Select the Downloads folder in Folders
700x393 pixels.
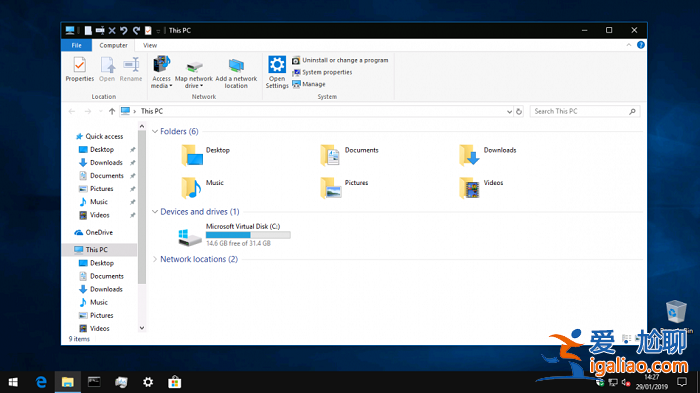(488, 155)
